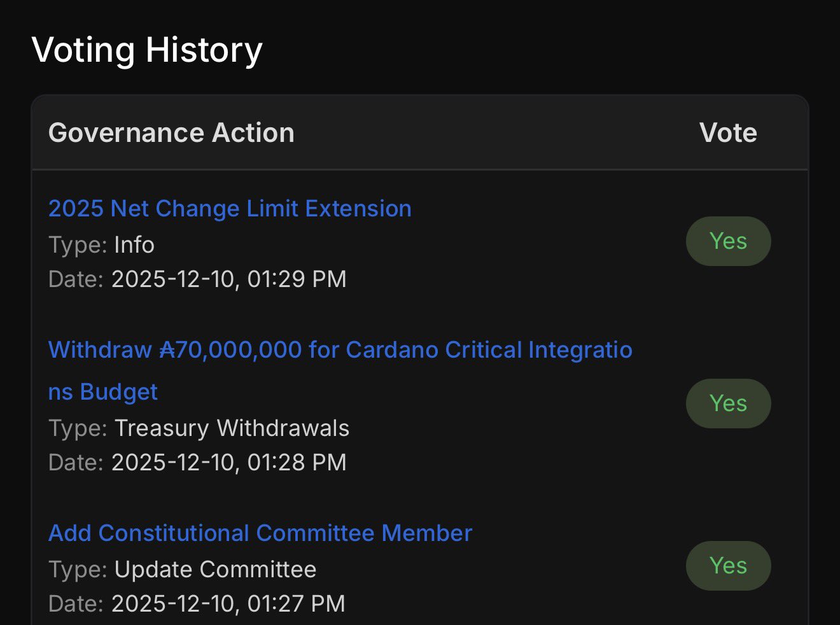Open the 2025 Net Change Limit Extension link
The image size is (840, 625).
click(230, 209)
